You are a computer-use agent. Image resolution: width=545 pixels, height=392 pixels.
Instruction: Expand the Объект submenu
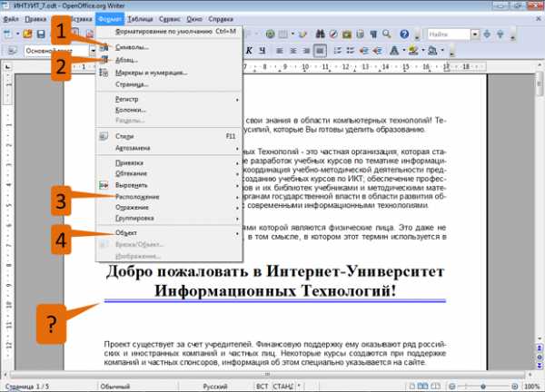[169, 233]
